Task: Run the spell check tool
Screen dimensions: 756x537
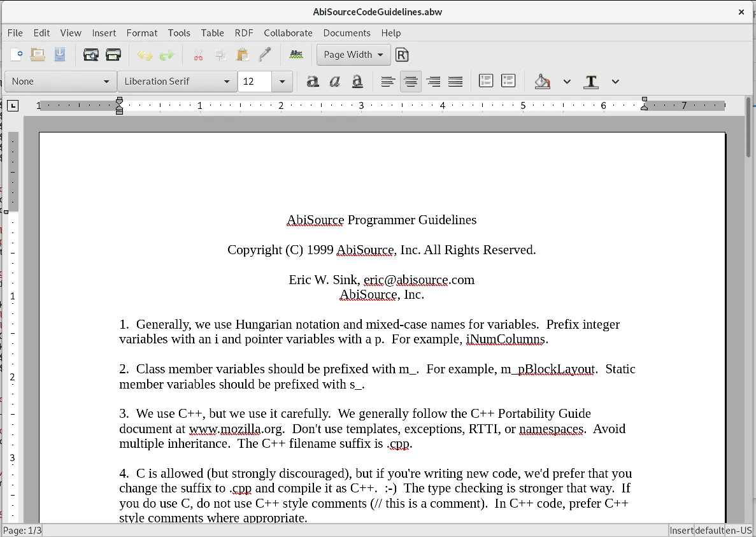Action: 296,55
